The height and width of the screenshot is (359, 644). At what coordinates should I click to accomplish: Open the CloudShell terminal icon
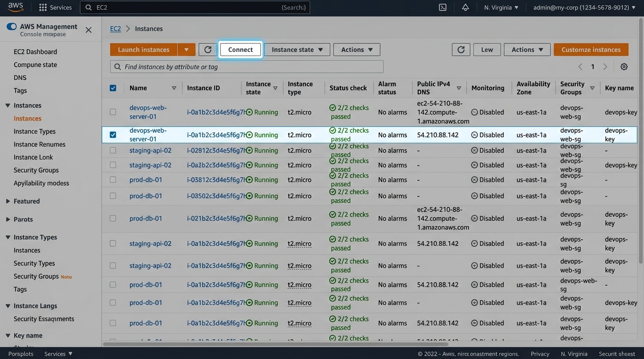pos(442,7)
